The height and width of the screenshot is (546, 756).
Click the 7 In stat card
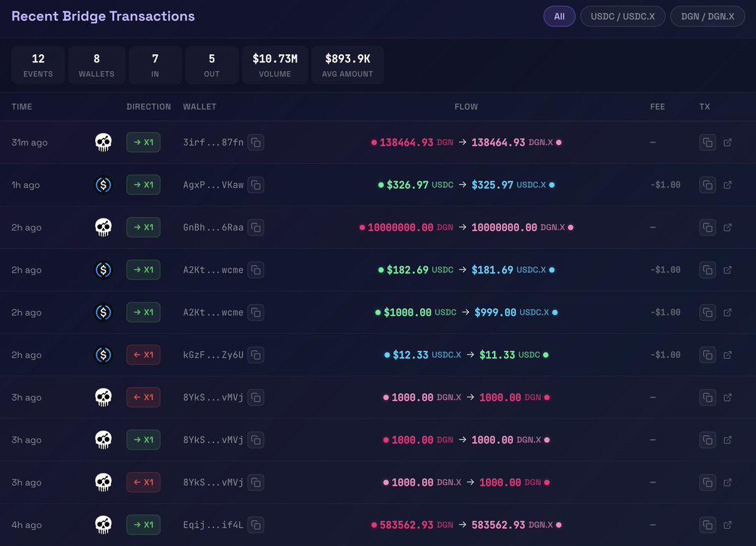(155, 65)
